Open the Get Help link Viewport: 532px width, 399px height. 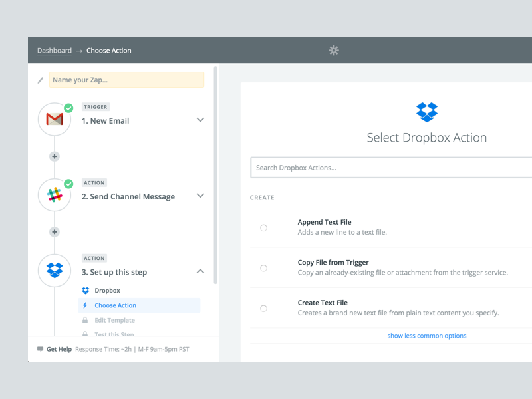click(59, 349)
